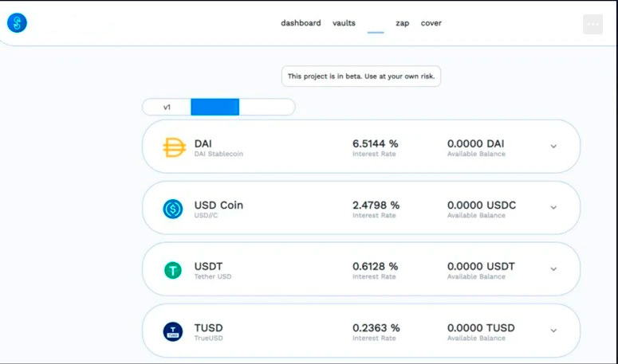Select the underlined active navigation tab
618x364 pixels.
376,25
